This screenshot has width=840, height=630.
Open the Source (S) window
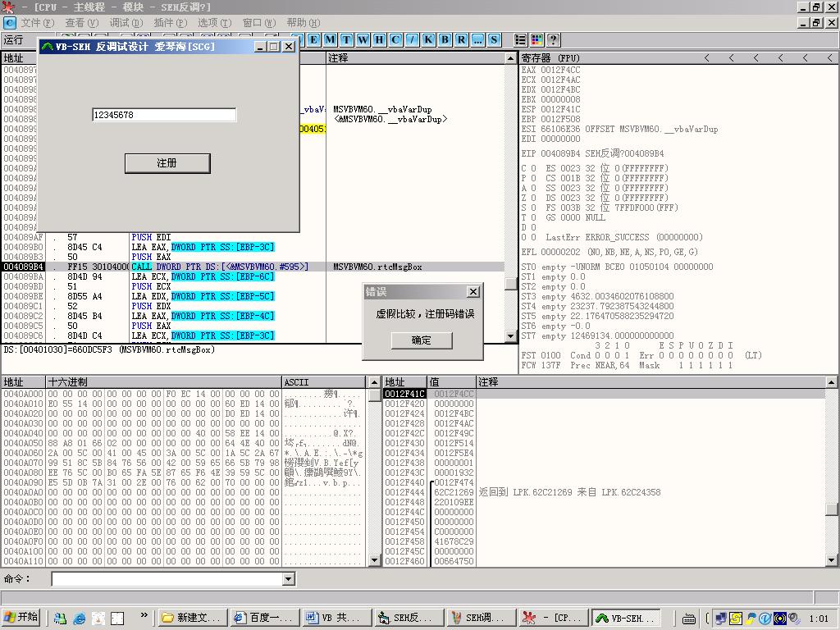point(494,39)
